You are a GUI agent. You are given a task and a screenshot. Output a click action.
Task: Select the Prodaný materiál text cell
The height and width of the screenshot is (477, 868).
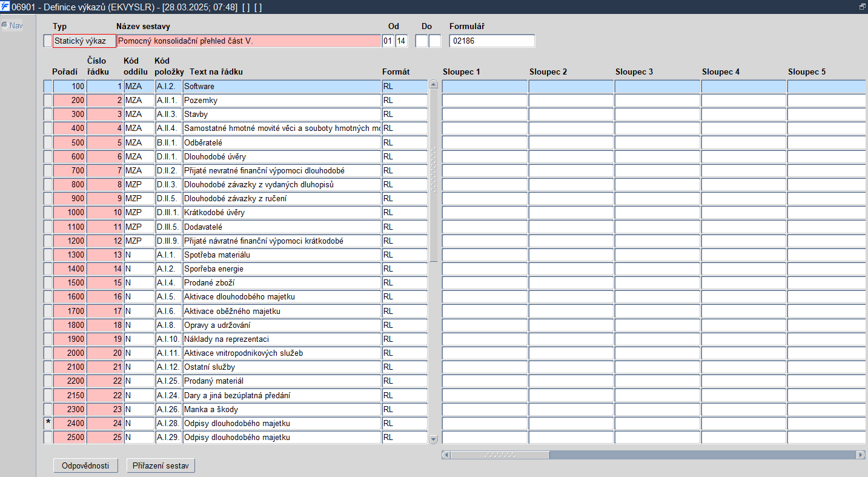[282, 381]
